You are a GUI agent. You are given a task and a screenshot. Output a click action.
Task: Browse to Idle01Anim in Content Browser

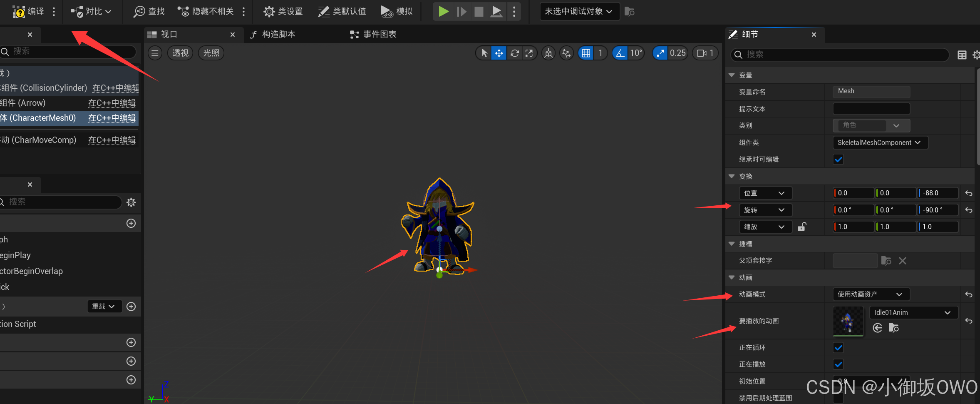click(894, 328)
